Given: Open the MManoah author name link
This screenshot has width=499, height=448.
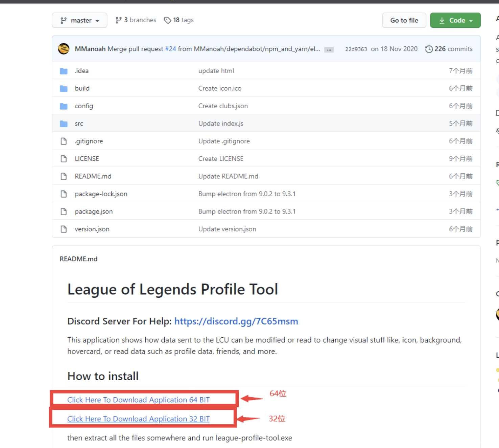Looking at the screenshot, I should 90,49.
